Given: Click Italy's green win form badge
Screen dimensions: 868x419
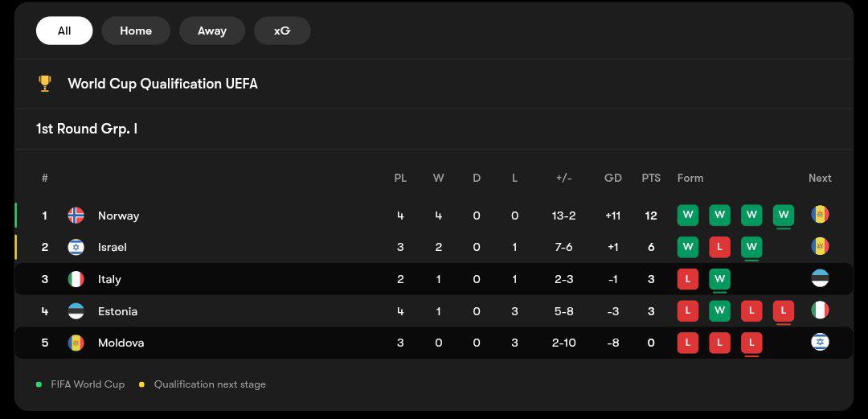Looking at the screenshot, I should [x=719, y=279].
